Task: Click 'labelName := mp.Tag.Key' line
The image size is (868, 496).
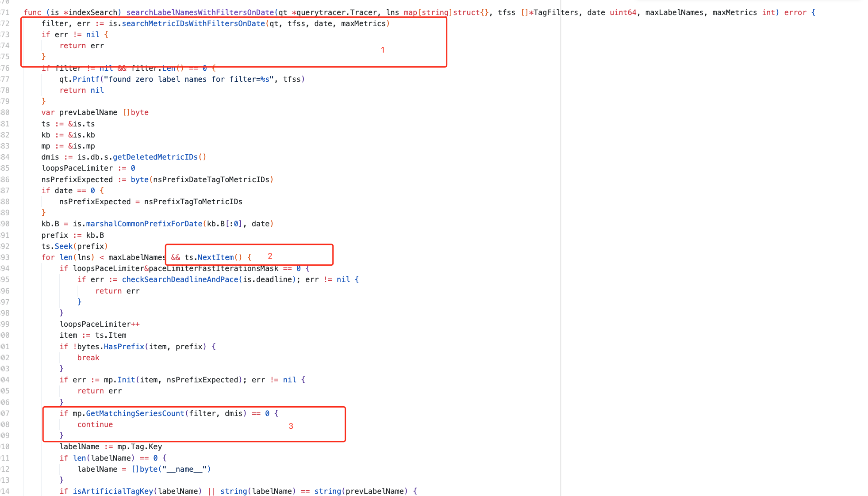Action: pos(111,446)
